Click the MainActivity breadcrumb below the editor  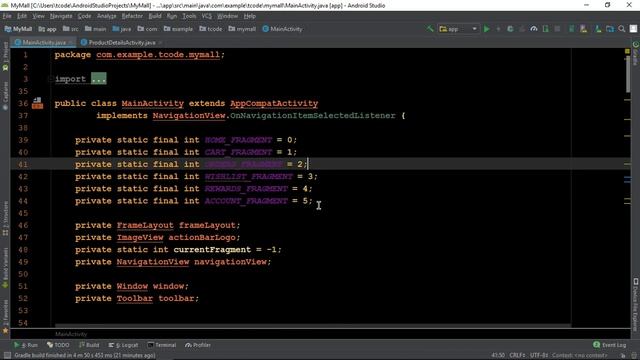(x=71, y=334)
